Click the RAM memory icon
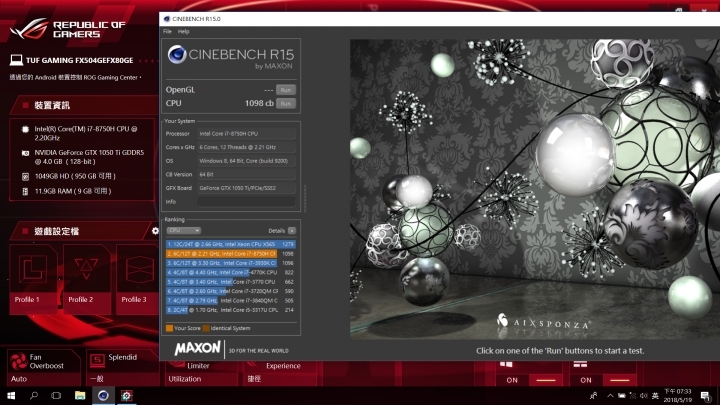 25,191
